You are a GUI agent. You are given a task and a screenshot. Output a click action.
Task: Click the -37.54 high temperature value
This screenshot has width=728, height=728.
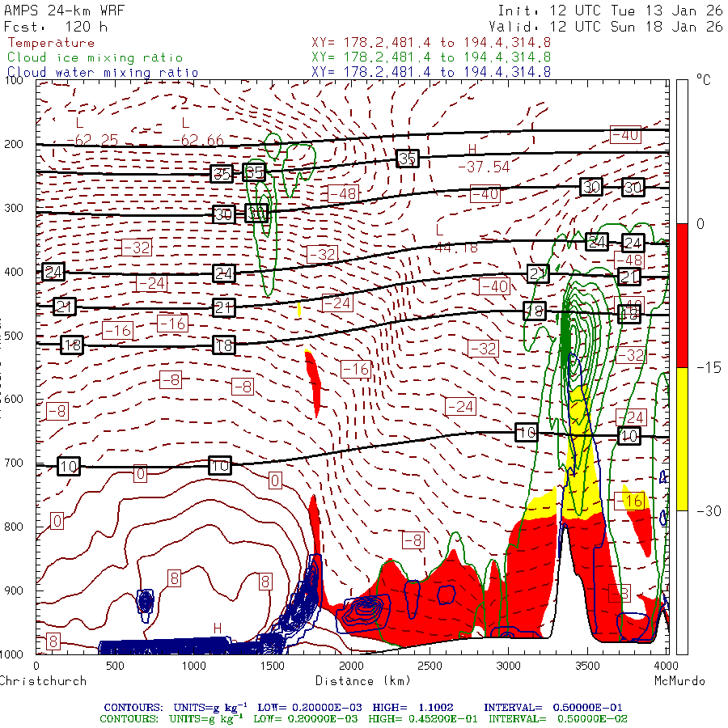[484, 167]
